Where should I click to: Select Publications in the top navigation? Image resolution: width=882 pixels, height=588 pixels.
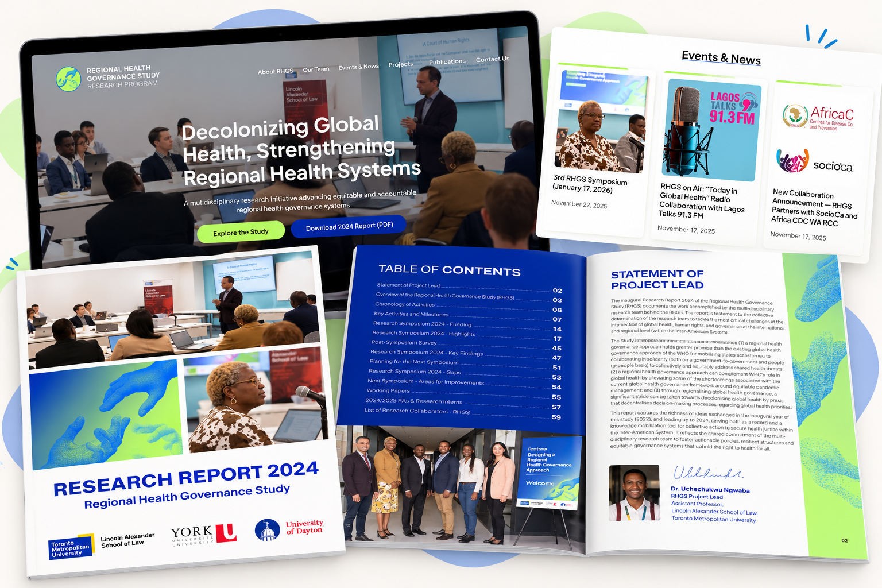click(447, 61)
